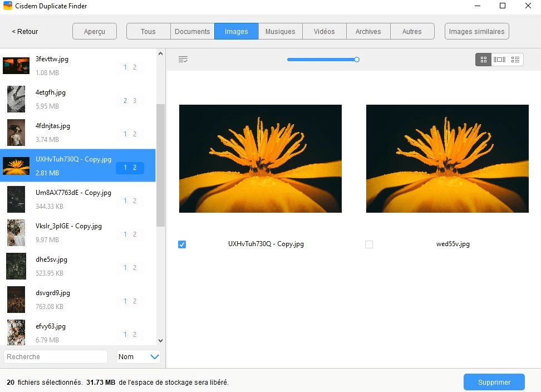Image resolution: width=541 pixels, height=392 pixels.
Task: Click the 4etgfh.jpg thumbnail icon
Action: pos(16,99)
